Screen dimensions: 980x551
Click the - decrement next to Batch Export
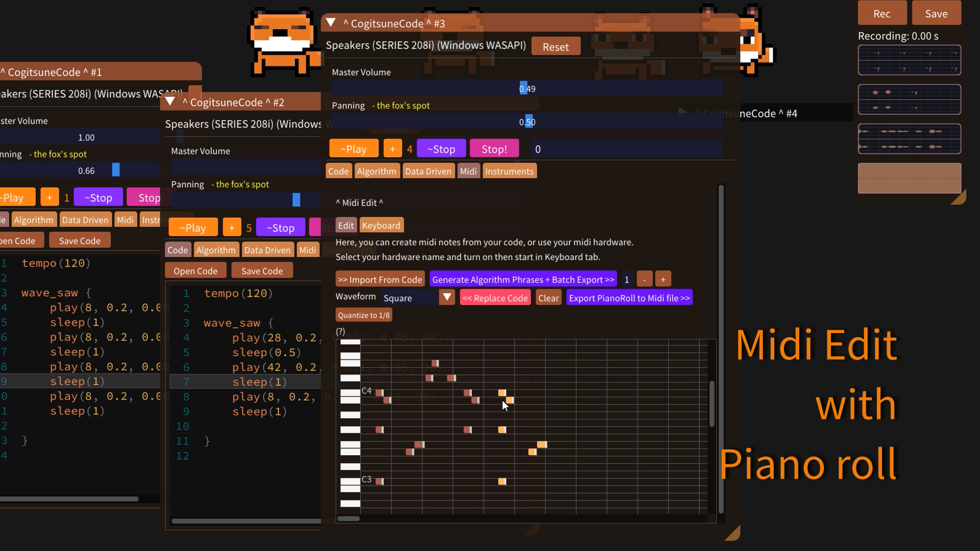point(645,279)
